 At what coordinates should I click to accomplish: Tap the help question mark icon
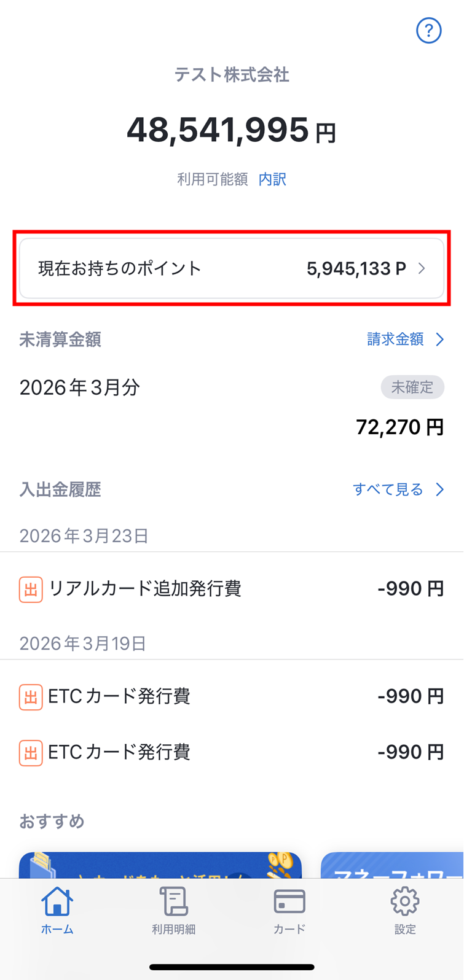click(x=428, y=30)
